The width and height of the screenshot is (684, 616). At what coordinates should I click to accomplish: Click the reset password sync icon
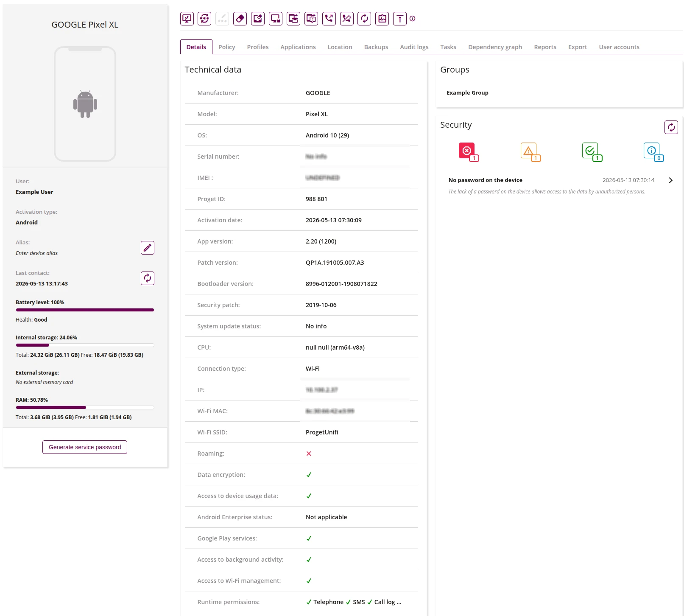(x=205, y=19)
